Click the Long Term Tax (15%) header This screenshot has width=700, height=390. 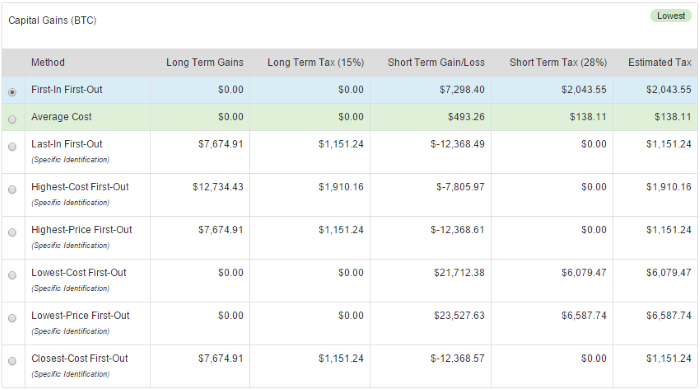(x=316, y=62)
